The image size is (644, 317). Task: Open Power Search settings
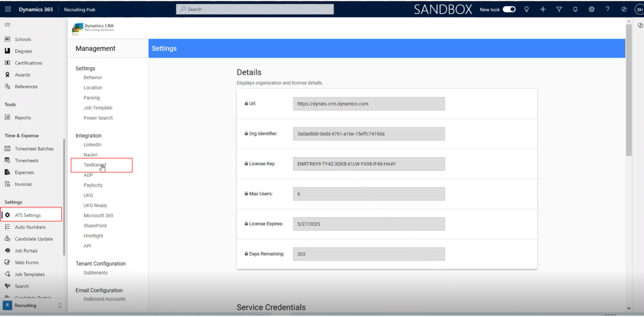pyautogui.click(x=98, y=118)
